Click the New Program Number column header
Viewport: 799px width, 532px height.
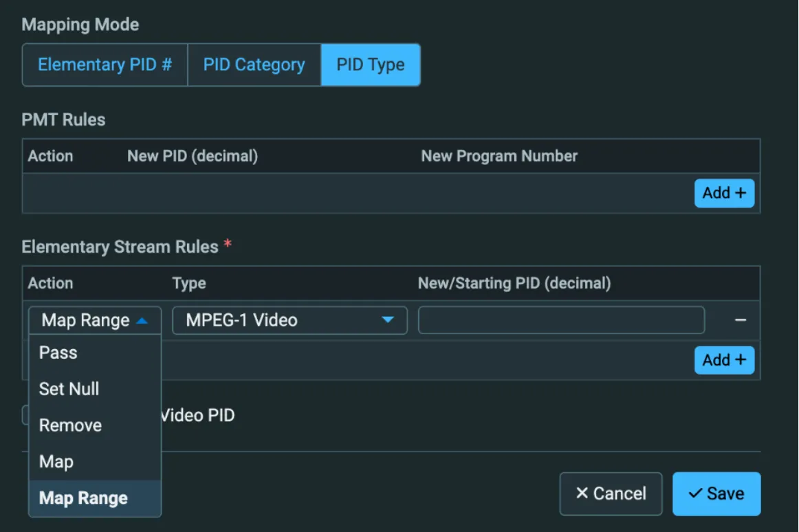(x=499, y=156)
